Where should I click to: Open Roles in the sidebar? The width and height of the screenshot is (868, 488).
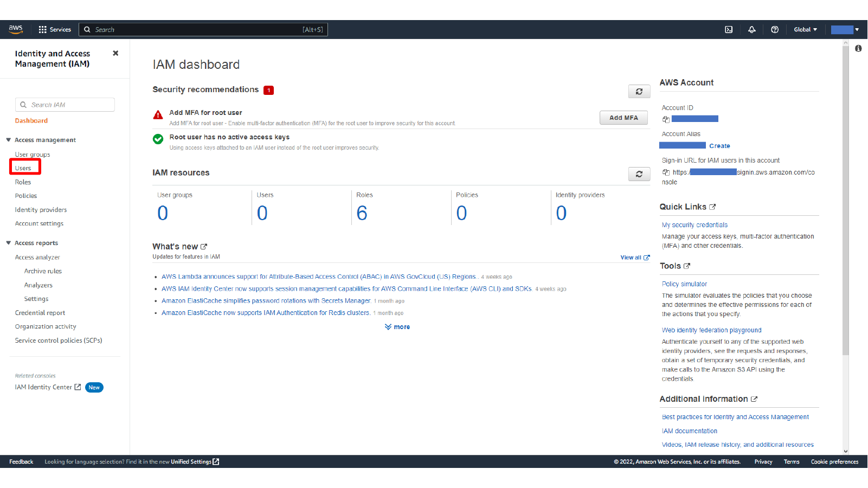point(23,182)
